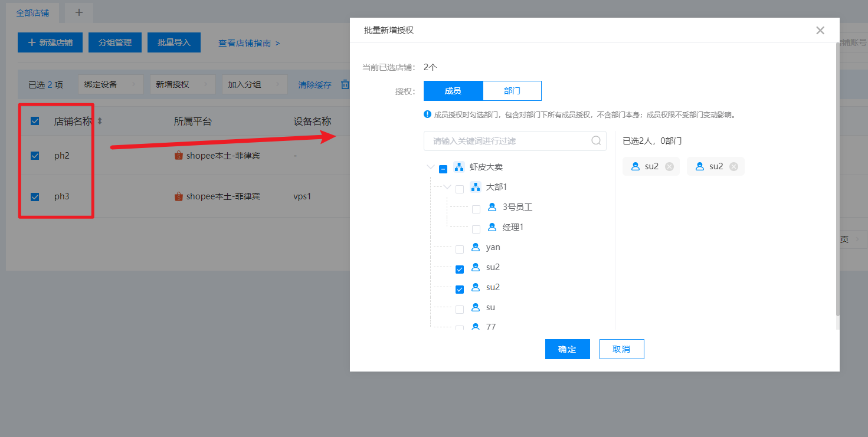Open the 查看店铺指南 link

(x=248, y=43)
